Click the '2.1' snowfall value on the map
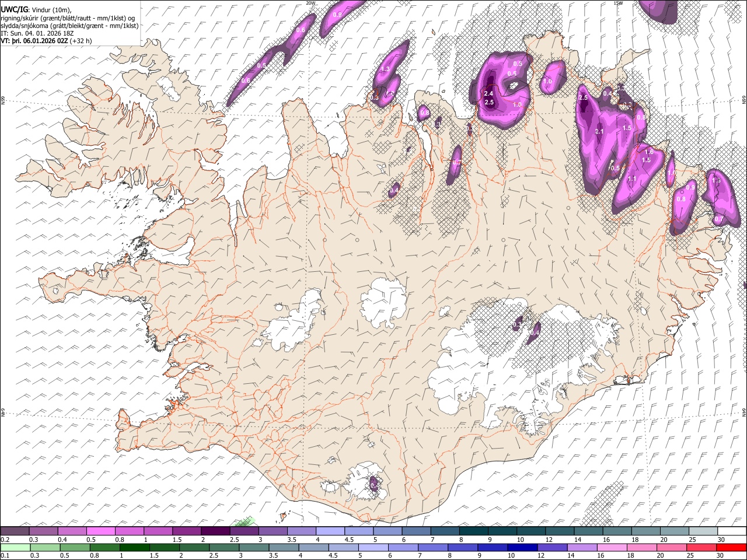 pos(599,132)
